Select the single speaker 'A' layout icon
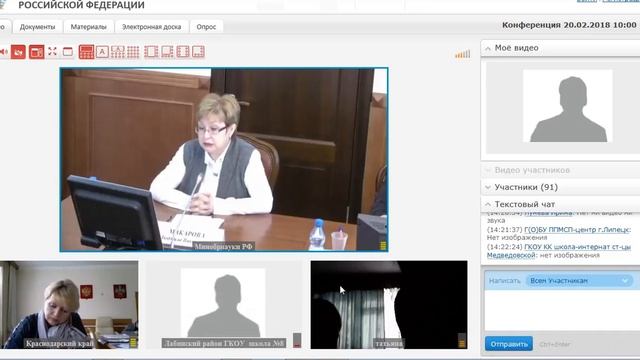 point(102,52)
